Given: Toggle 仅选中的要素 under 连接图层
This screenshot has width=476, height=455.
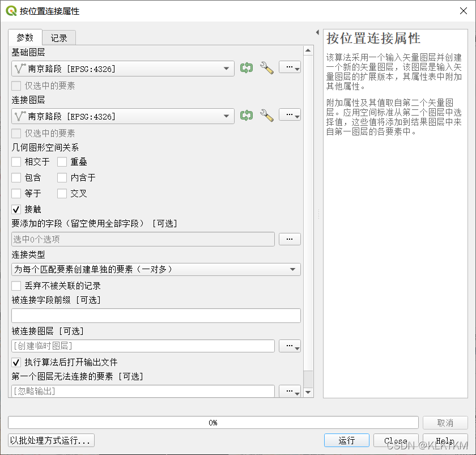Looking at the screenshot, I should pyautogui.click(x=16, y=133).
